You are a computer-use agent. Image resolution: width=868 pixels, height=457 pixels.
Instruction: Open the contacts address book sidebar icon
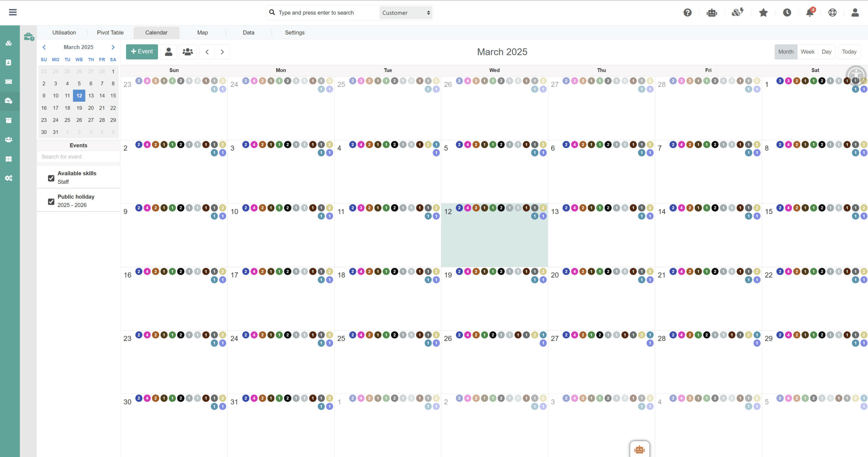pos(9,62)
